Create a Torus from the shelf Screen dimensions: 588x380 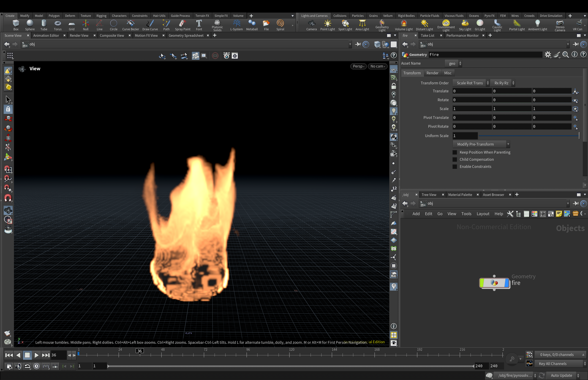click(58, 25)
